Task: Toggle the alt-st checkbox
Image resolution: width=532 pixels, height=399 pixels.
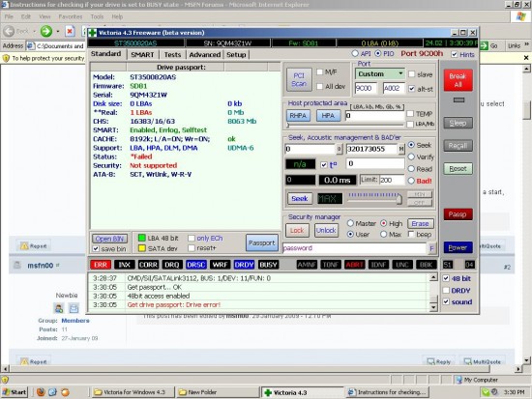Action: point(411,89)
